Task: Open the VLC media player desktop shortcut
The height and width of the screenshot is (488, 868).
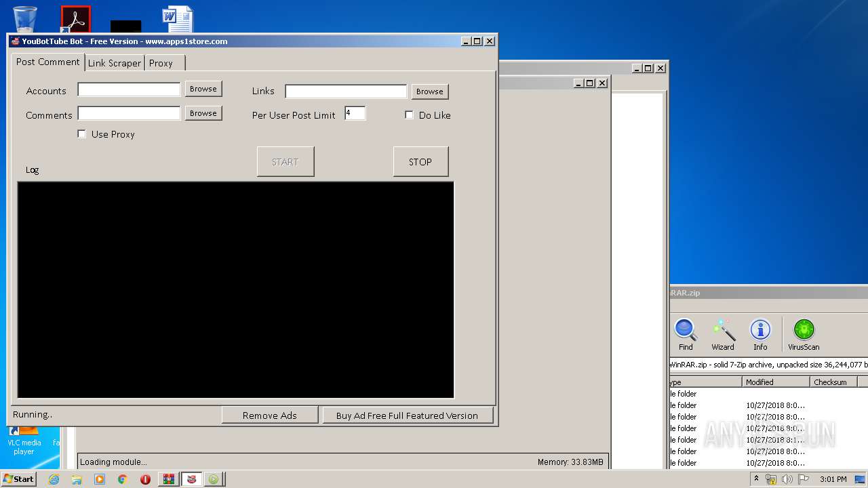Action: (x=24, y=439)
